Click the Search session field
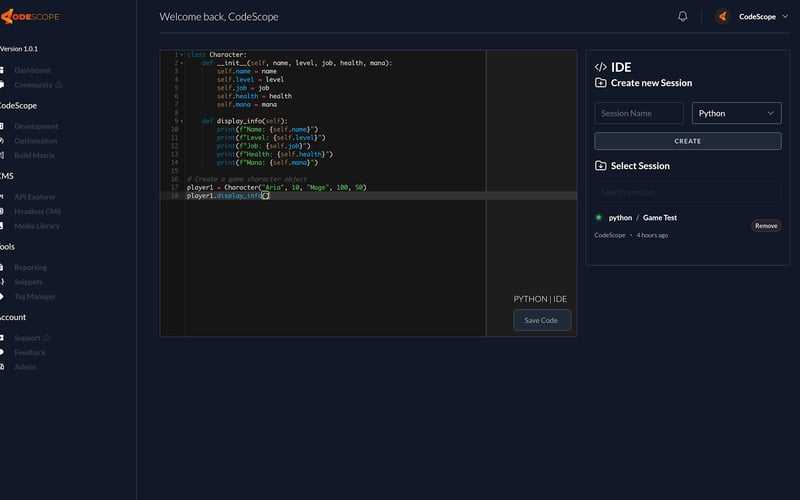 click(687, 192)
